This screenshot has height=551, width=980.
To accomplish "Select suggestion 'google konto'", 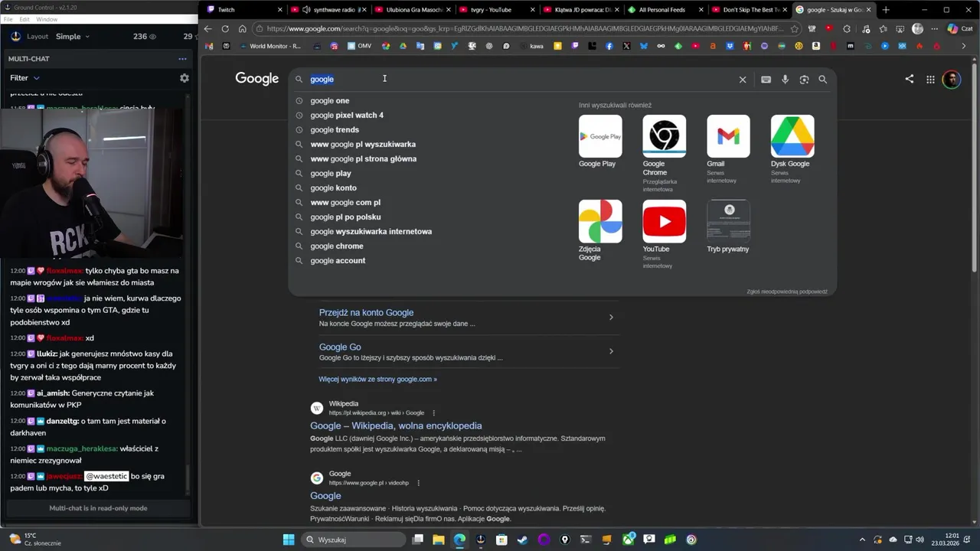I will [333, 188].
